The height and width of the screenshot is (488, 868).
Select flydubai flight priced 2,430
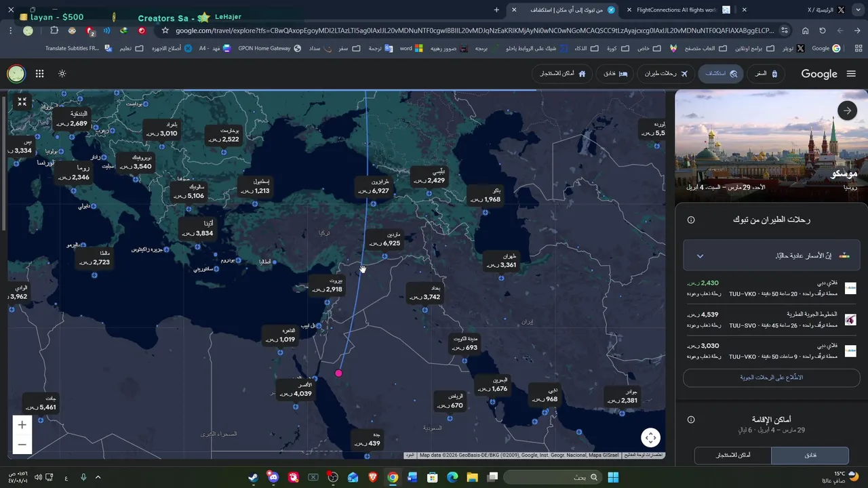point(772,288)
